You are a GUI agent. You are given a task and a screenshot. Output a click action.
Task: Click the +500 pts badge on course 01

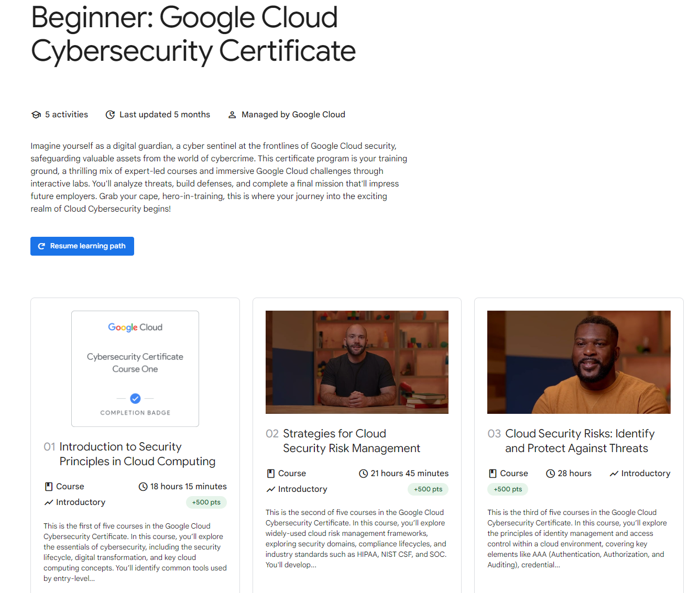[206, 502]
